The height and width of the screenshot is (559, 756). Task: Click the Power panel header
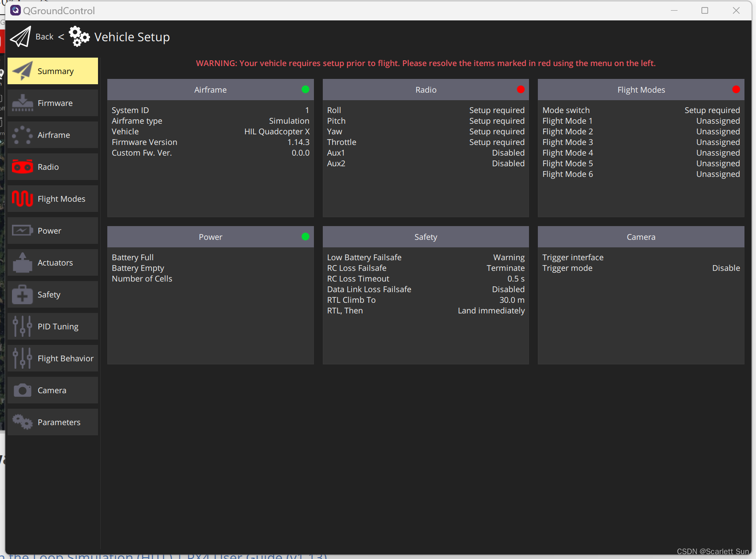click(x=211, y=237)
